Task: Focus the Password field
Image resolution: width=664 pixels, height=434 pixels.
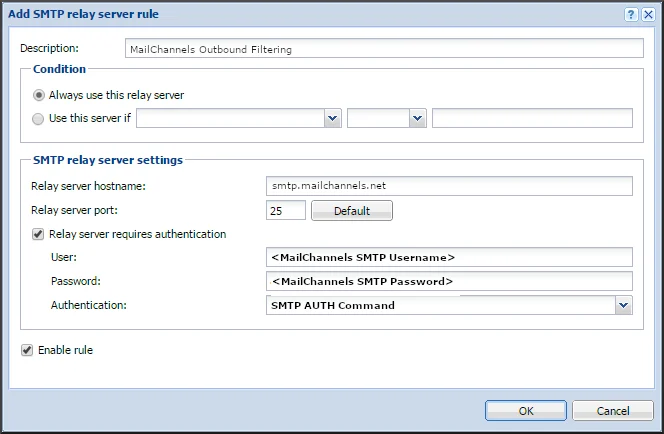Action: 449,281
